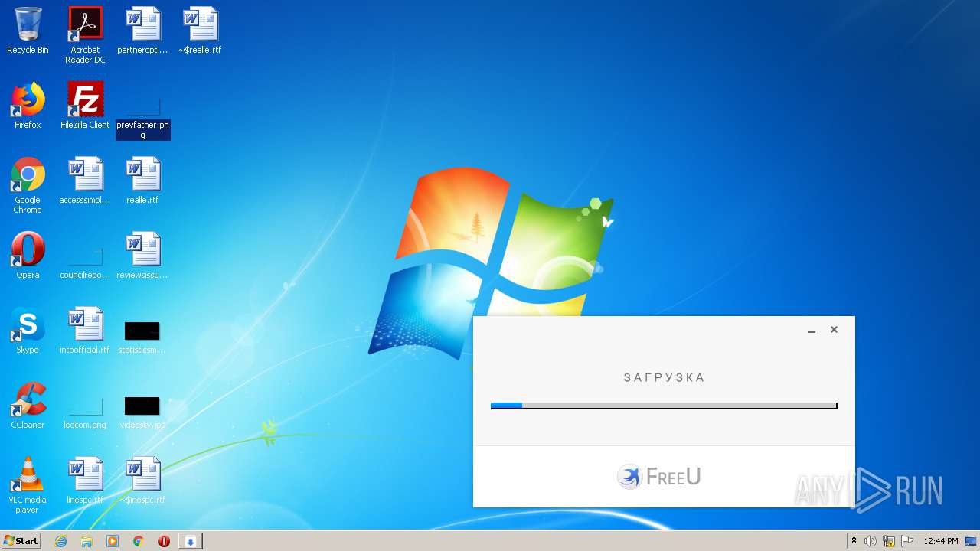This screenshot has width=980, height=551.
Task: Open the 12:44 PM system clock
Action: [940, 541]
